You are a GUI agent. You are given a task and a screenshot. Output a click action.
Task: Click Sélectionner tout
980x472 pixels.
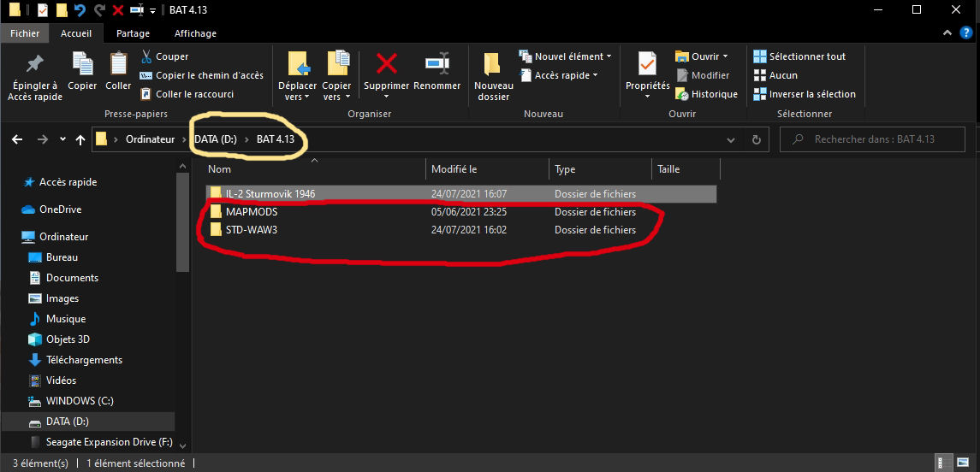(x=799, y=56)
